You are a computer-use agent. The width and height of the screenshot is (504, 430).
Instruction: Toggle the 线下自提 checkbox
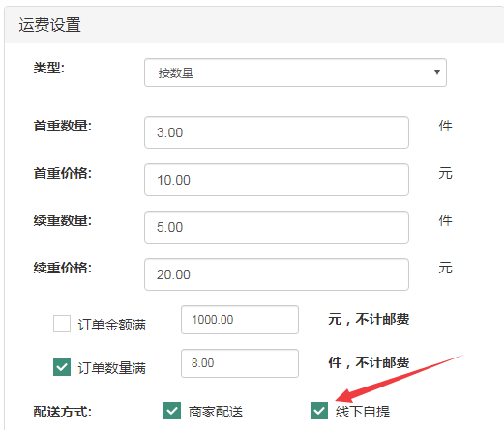pyautogui.click(x=319, y=411)
